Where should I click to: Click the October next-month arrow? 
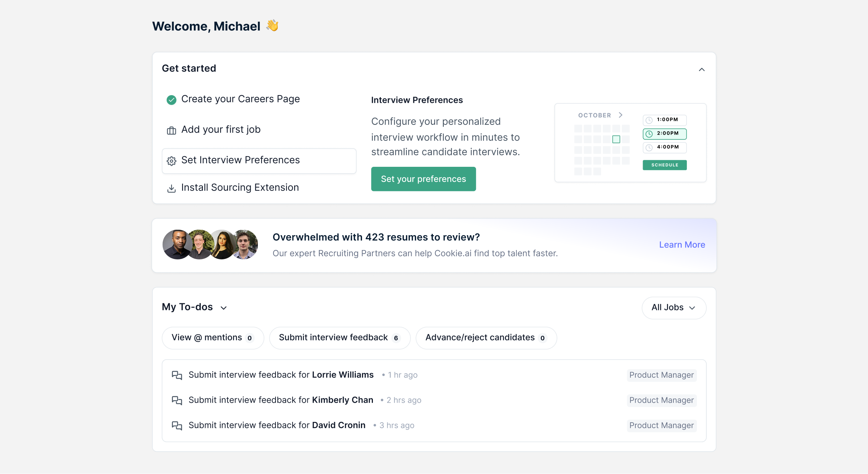(x=621, y=115)
